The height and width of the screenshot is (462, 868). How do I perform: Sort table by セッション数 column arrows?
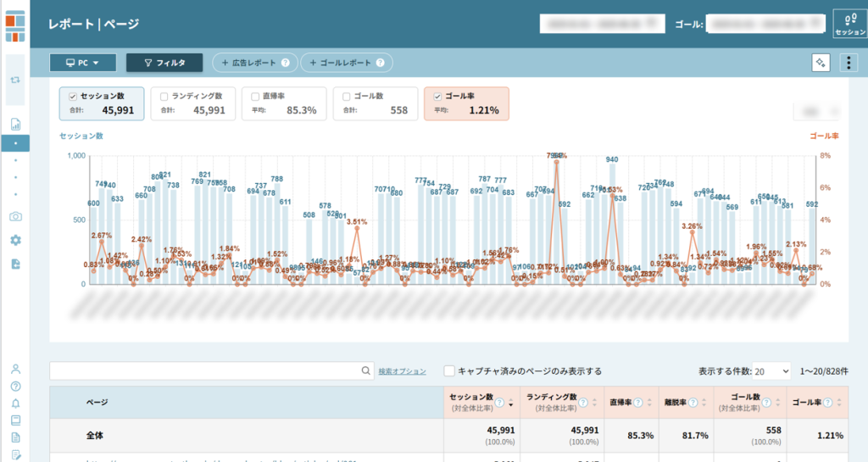510,403
